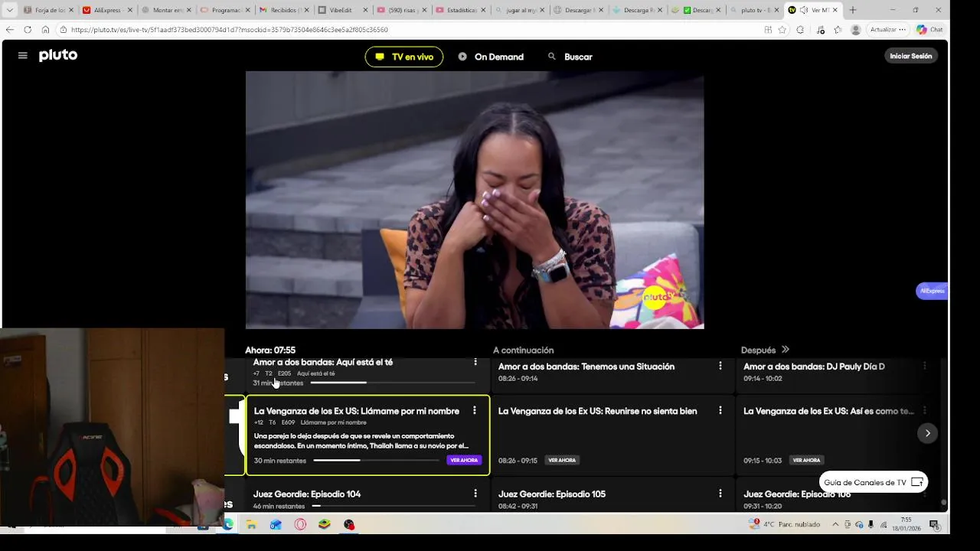Open Opera from the taskbar

(x=300, y=524)
